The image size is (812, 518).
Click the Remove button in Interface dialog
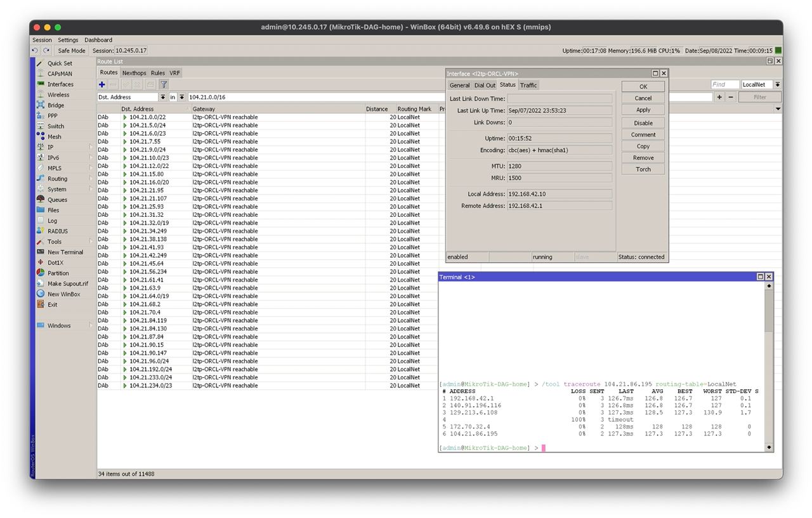pyautogui.click(x=643, y=158)
